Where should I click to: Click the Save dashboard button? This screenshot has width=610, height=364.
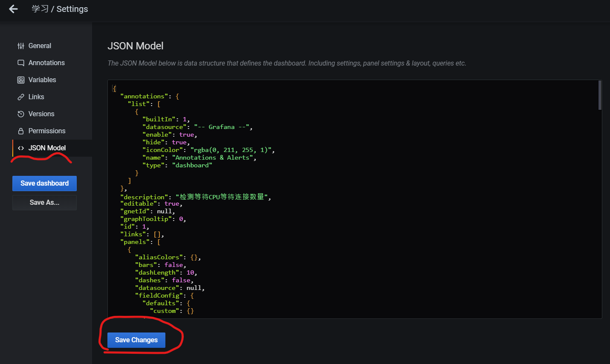(x=44, y=183)
